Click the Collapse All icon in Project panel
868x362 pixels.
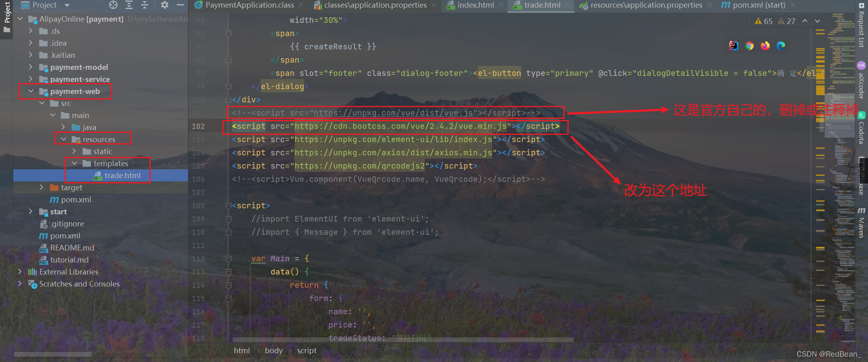[x=145, y=5]
